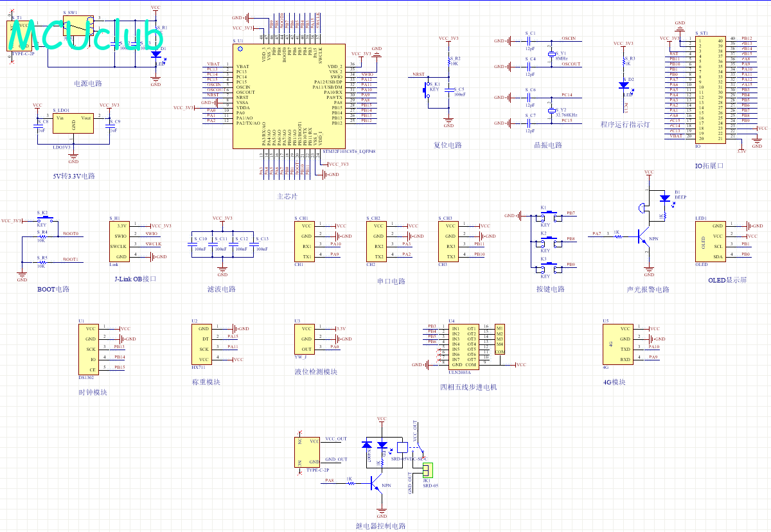Select the 32.768KHz crystal Y2
Image resolution: width=771 pixels, height=532 pixels.
tap(551, 111)
